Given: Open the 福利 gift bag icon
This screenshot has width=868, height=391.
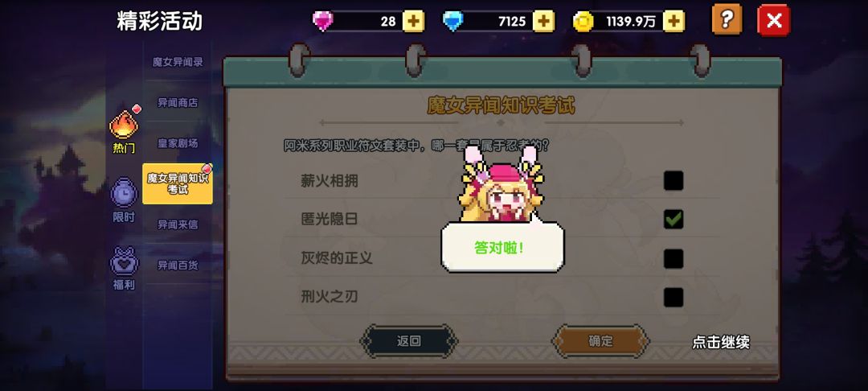Looking at the screenshot, I should (124, 268).
